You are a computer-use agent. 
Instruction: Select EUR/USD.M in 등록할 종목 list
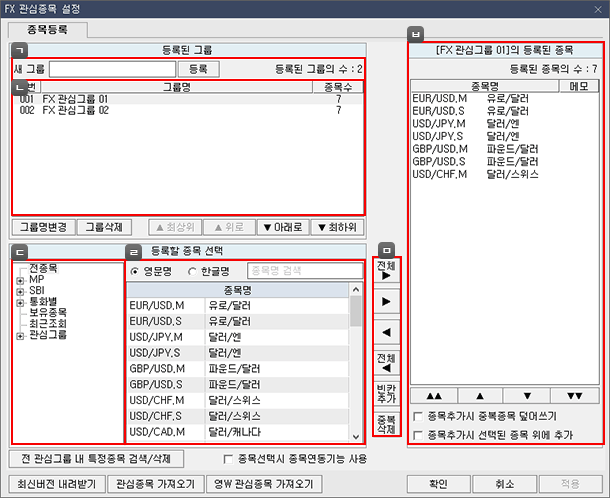238,306
